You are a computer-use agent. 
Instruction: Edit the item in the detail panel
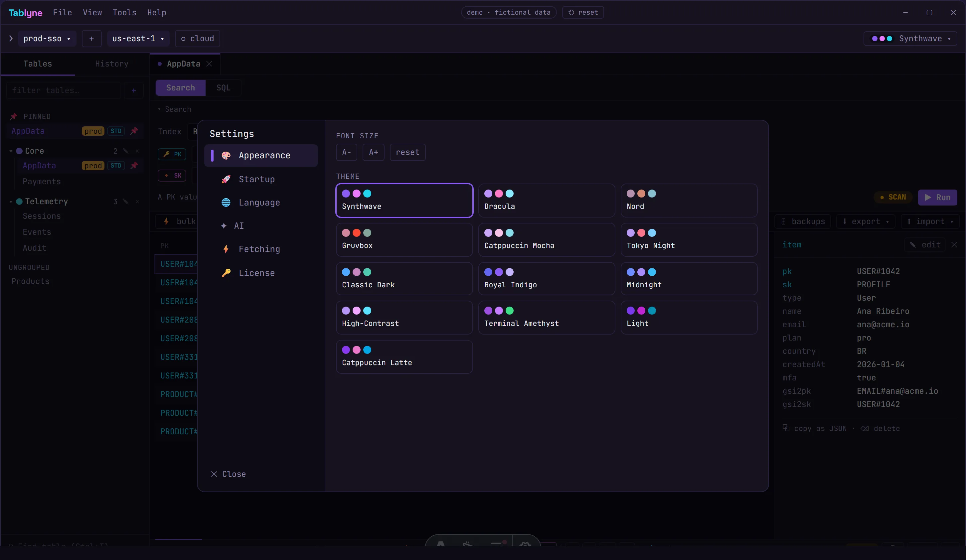[x=925, y=244]
